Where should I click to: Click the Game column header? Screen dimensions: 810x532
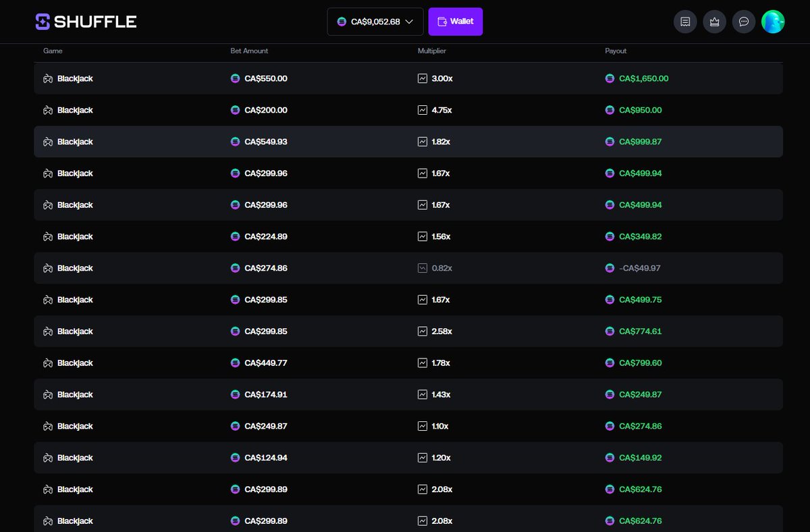(53, 51)
